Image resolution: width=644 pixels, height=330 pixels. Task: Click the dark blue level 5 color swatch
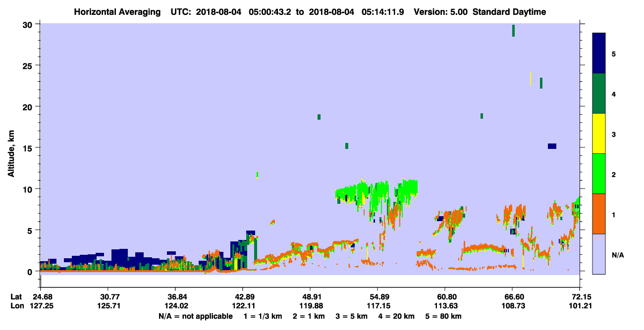(x=599, y=53)
